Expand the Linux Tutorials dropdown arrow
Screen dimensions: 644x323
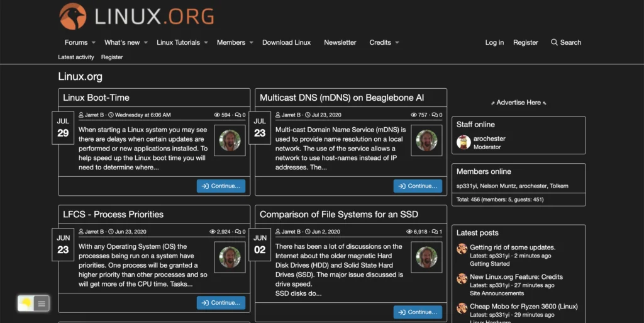click(x=206, y=43)
